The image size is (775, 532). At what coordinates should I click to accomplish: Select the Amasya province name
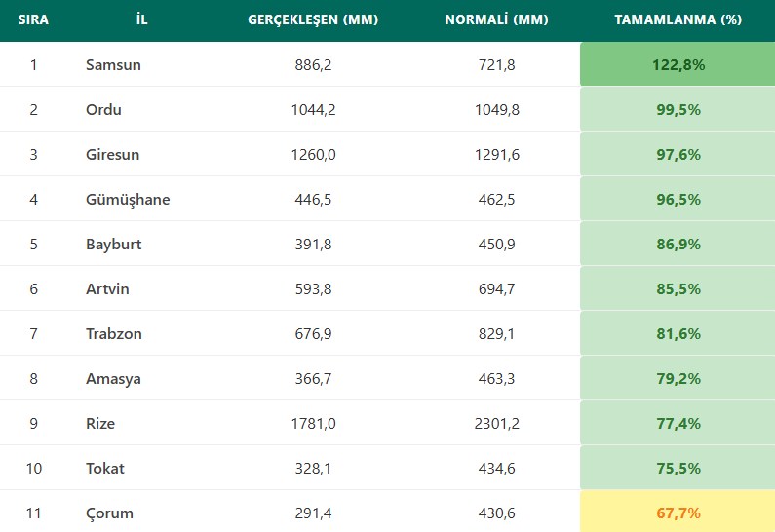click(113, 379)
